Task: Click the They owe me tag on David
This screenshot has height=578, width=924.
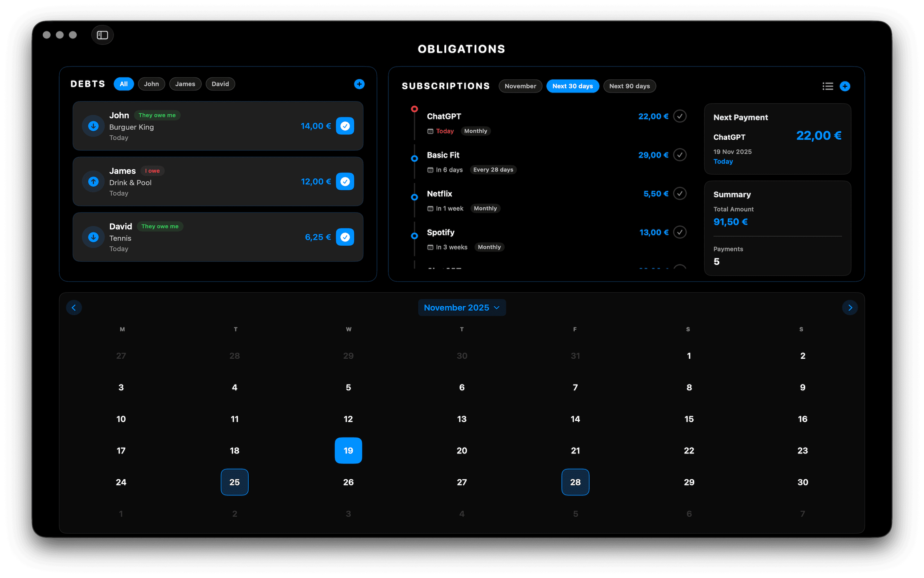Action: [160, 227]
